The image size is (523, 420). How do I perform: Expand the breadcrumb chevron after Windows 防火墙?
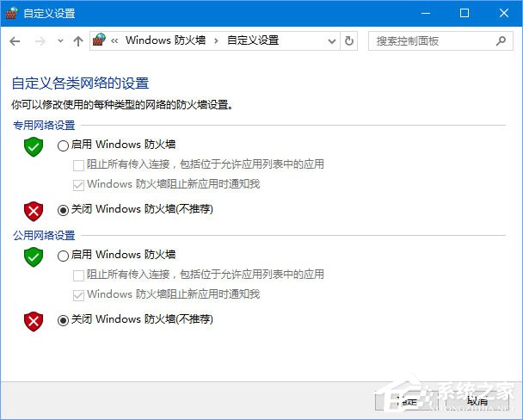[x=216, y=41]
